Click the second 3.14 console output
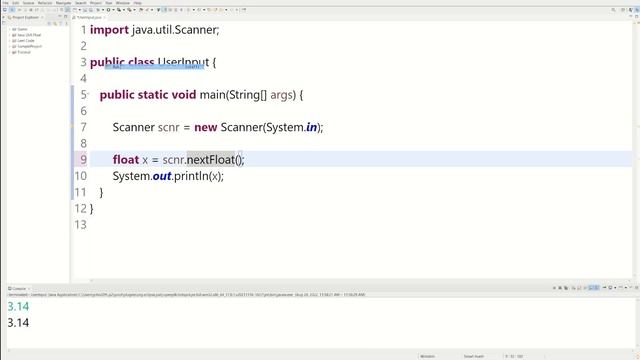This screenshot has height=360, width=640. (x=18, y=323)
